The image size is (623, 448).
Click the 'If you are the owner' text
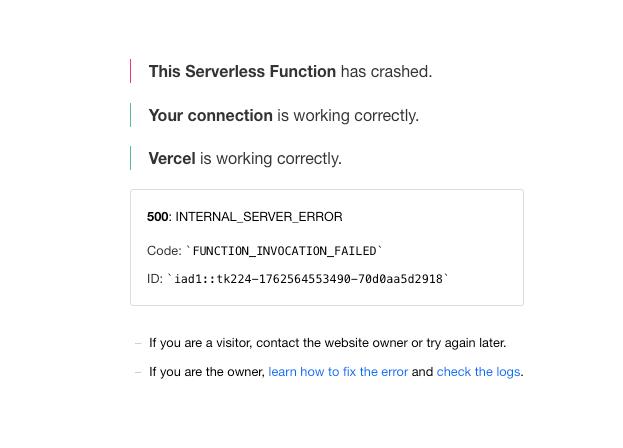click(206, 372)
